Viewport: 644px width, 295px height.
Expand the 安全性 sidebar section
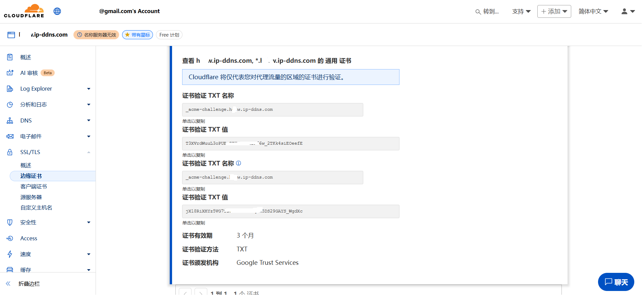[x=89, y=223]
